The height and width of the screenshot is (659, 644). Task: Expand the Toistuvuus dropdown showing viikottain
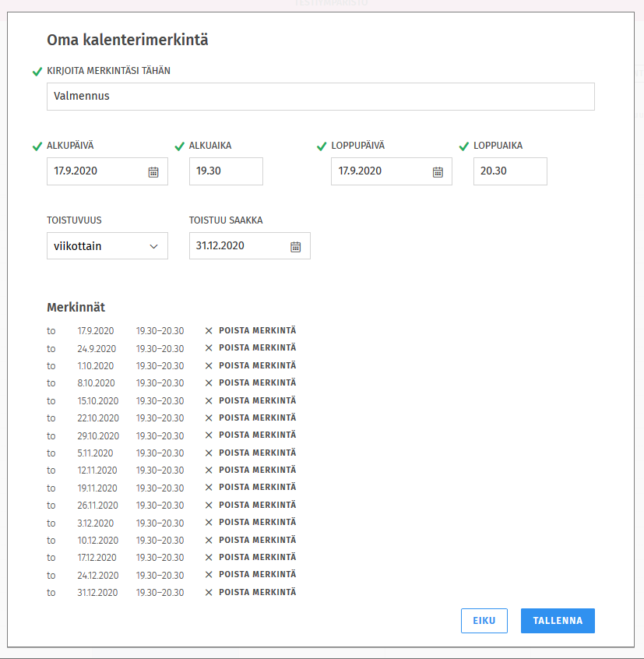pyautogui.click(x=107, y=246)
